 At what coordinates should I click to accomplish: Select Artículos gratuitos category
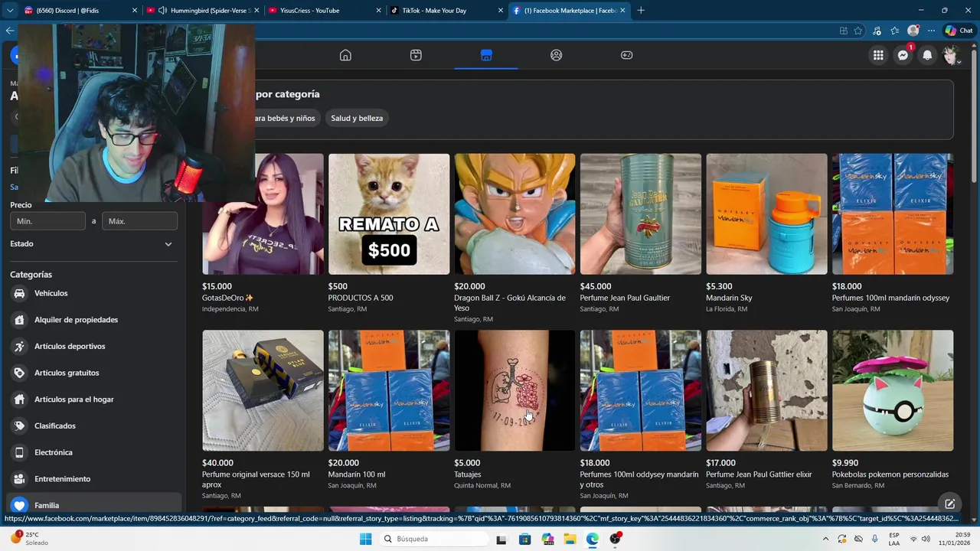tap(96, 373)
